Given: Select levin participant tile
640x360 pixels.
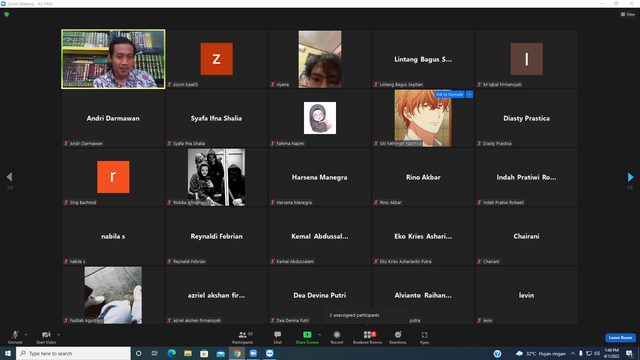Looking at the screenshot, I should click(x=526, y=295).
